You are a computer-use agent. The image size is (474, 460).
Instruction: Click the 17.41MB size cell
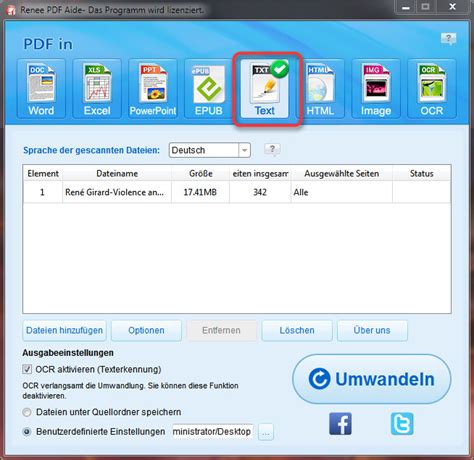[x=200, y=192]
